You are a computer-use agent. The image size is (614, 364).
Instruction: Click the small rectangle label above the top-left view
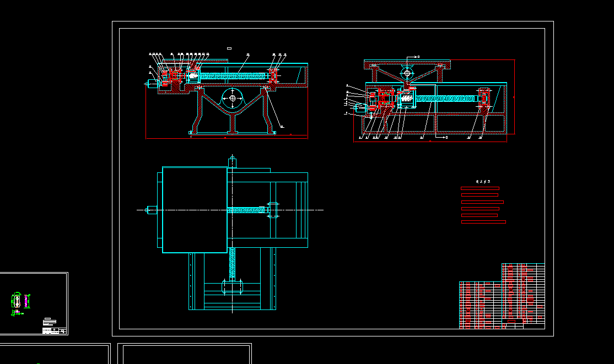click(229, 48)
